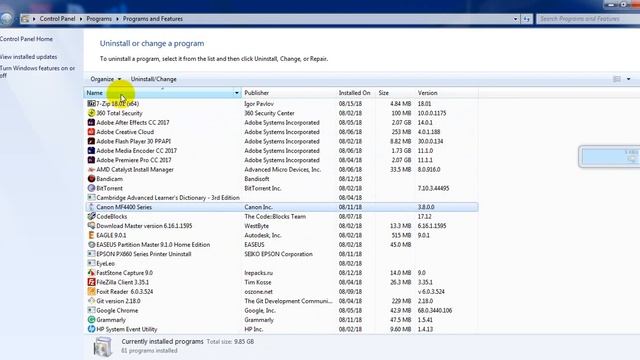Click the Download Master icon
The image size is (640, 360).
point(91,226)
